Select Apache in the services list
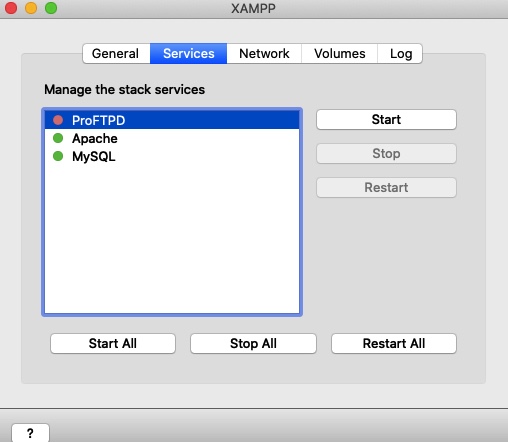The width and height of the screenshot is (508, 442). 172,138
